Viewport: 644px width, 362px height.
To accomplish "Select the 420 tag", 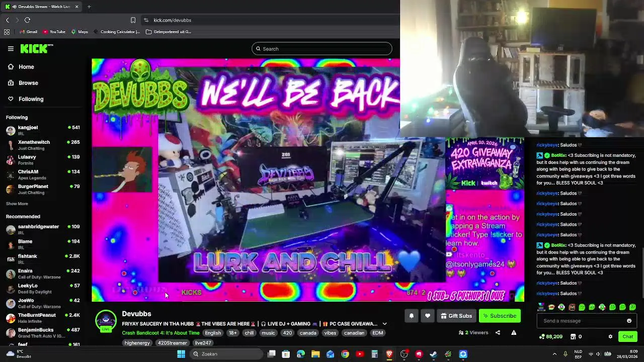I will coord(287,333).
